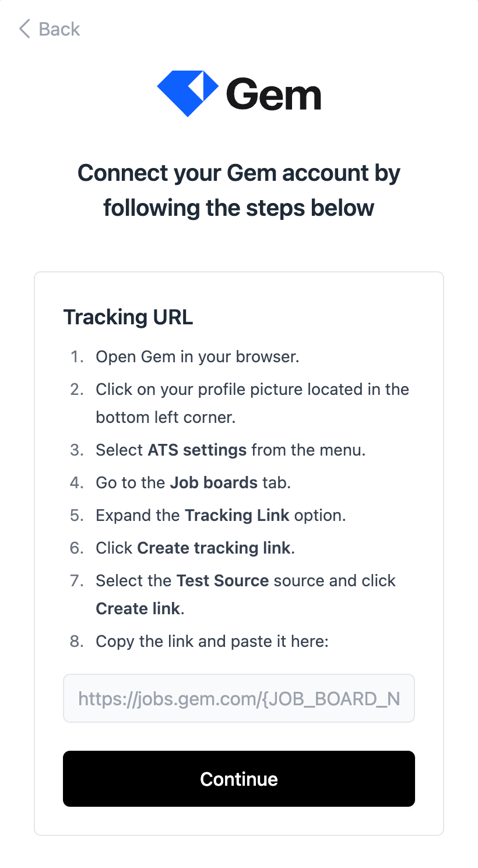Click the tracking link URL input field
The width and height of the screenshot is (478, 868).
click(239, 698)
